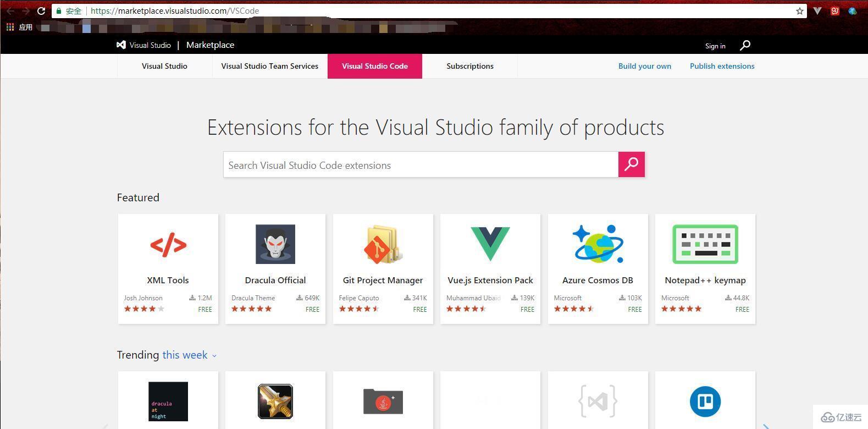This screenshot has width=868, height=429.
Task: Bookmark page with the star icon
Action: 800,11
